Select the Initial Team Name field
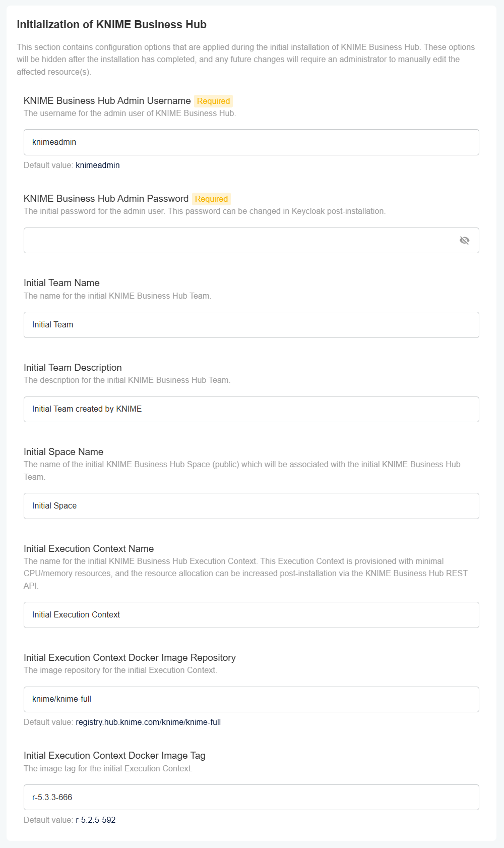The height and width of the screenshot is (848, 504). [251, 325]
